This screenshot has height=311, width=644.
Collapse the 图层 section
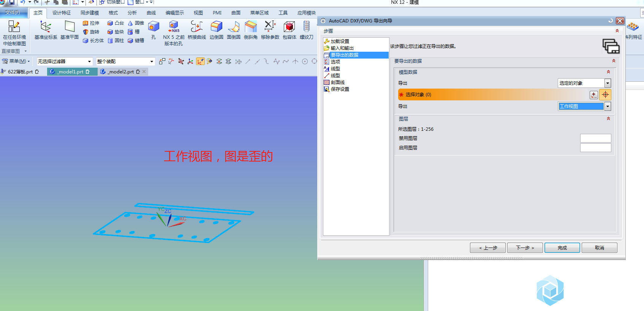(x=608, y=119)
